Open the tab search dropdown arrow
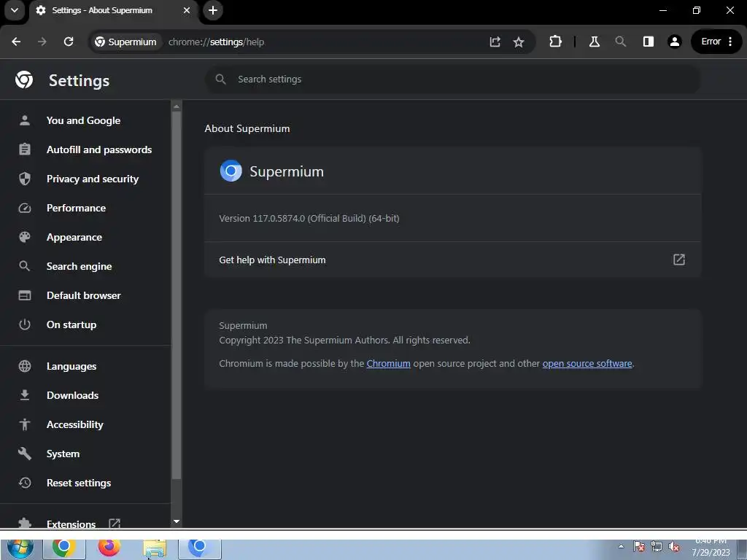The height and width of the screenshot is (560, 747). [x=15, y=10]
